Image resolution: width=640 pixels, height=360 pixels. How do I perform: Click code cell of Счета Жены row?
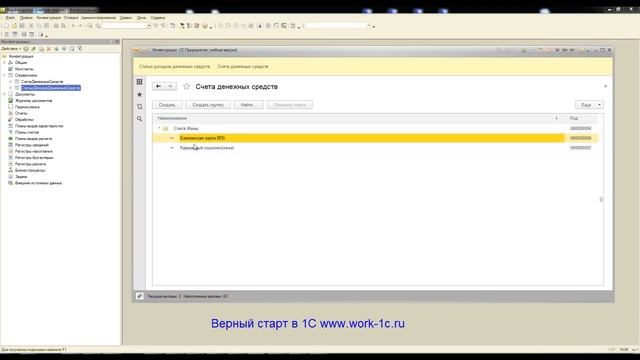[x=580, y=128]
